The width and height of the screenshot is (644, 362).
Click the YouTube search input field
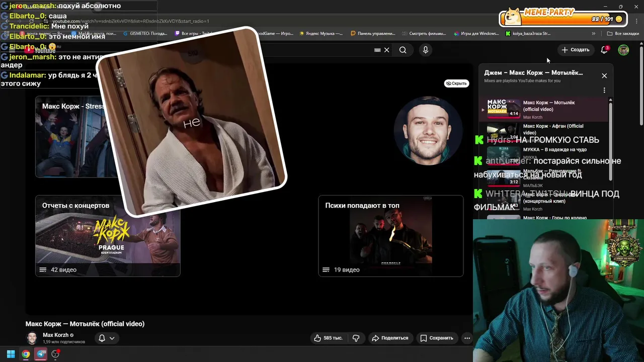click(x=322, y=50)
